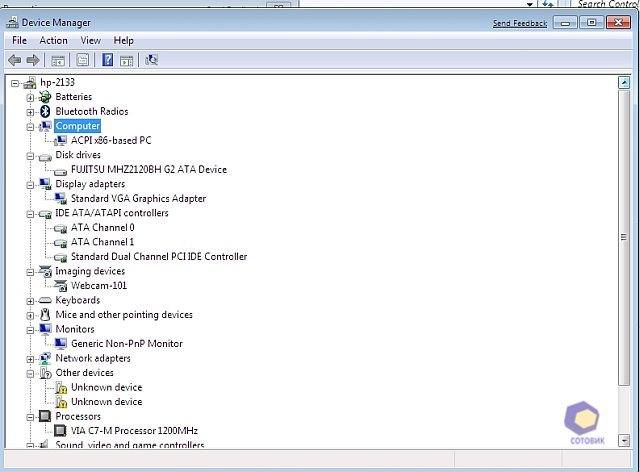
Task: Select the Generic Non-PnP Monitor entry
Action: (126, 343)
